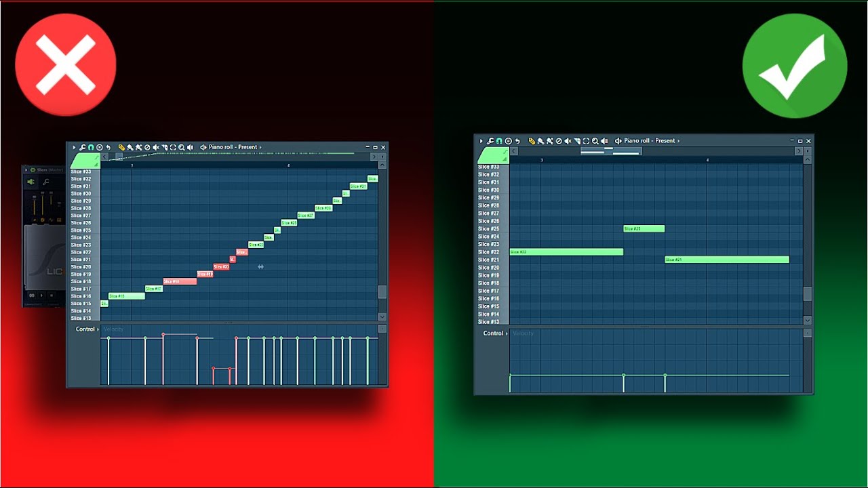This screenshot has height=488, width=868.
Task: Click the green channel corner button in left piano roll
Action: tap(85, 161)
